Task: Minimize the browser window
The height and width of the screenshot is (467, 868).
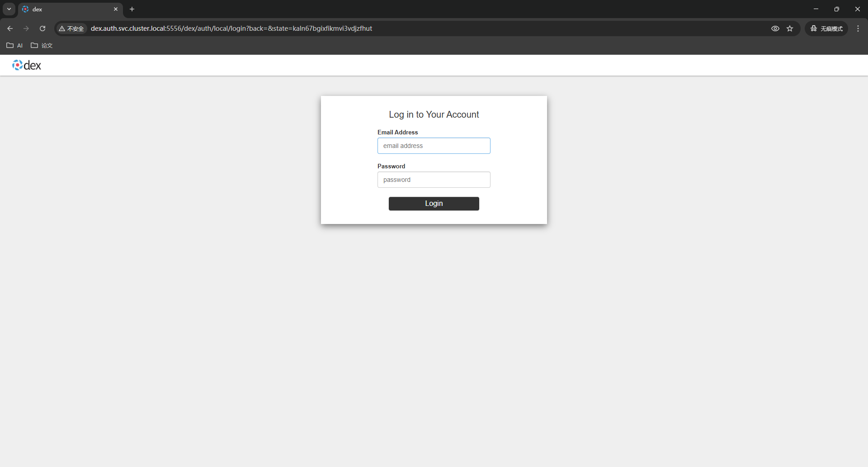Action: click(x=816, y=9)
